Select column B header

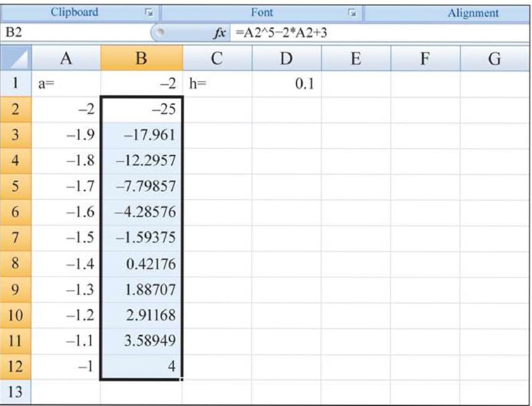[142, 58]
